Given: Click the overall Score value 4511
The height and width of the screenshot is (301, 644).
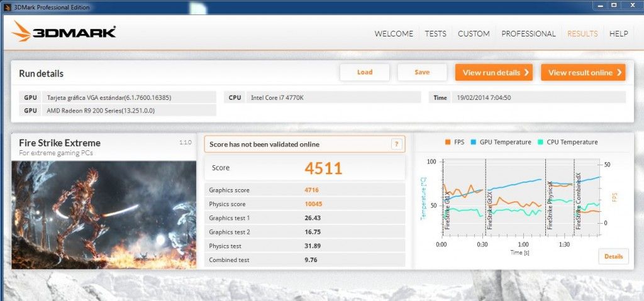Looking at the screenshot, I should [x=323, y=168].
